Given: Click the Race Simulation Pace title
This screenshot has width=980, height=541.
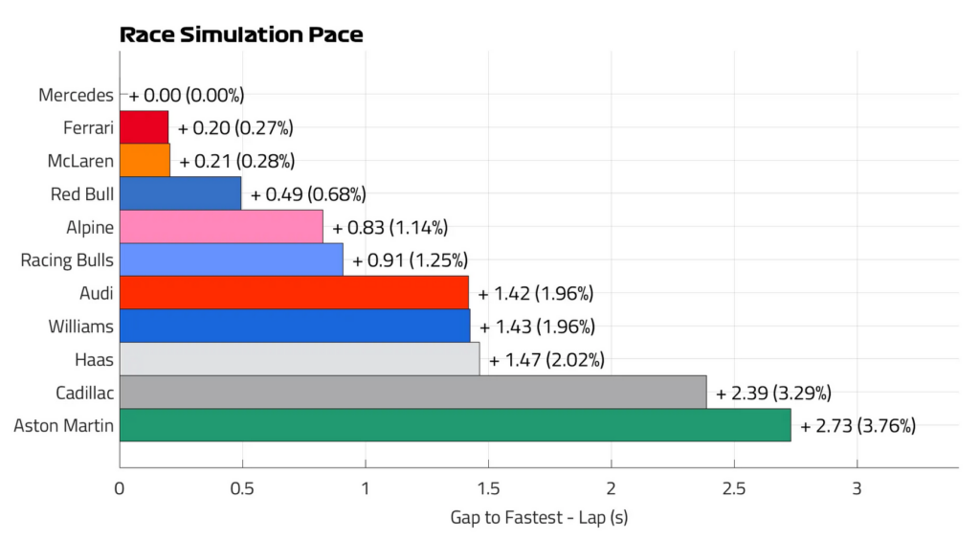Looking at the screenshot, I should point(241,34).
